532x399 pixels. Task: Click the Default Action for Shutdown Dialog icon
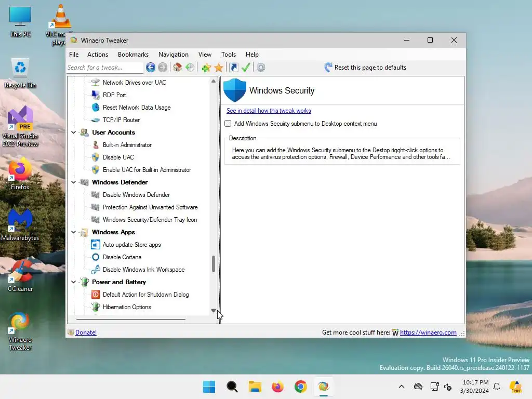(x=96, y=295)
